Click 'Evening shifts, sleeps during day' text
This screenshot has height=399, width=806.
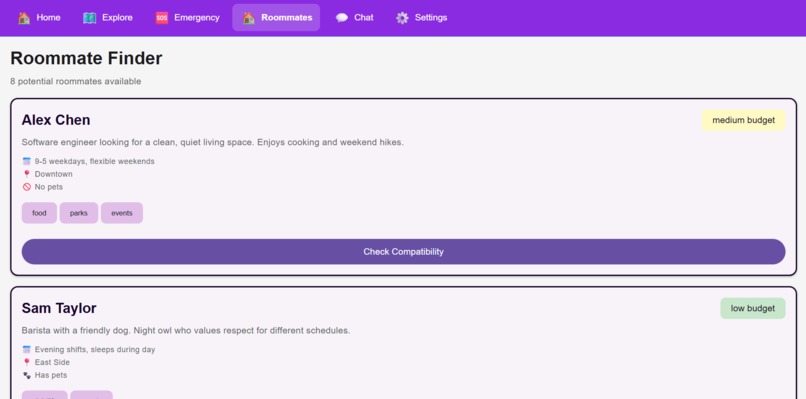point(95,349)
